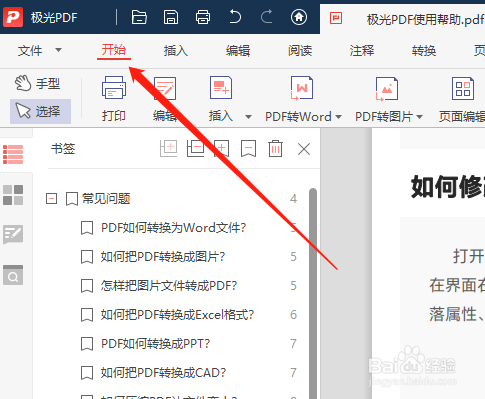Collapse all bookmarks
Screen dimensions: 485x399
click(195, 148)
